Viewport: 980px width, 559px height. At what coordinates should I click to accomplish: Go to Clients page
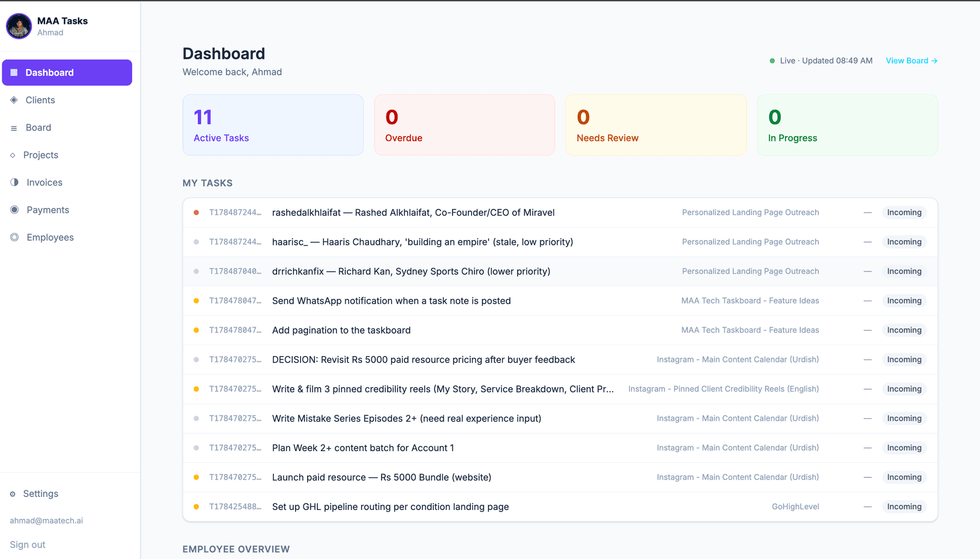tap(67, 100)
